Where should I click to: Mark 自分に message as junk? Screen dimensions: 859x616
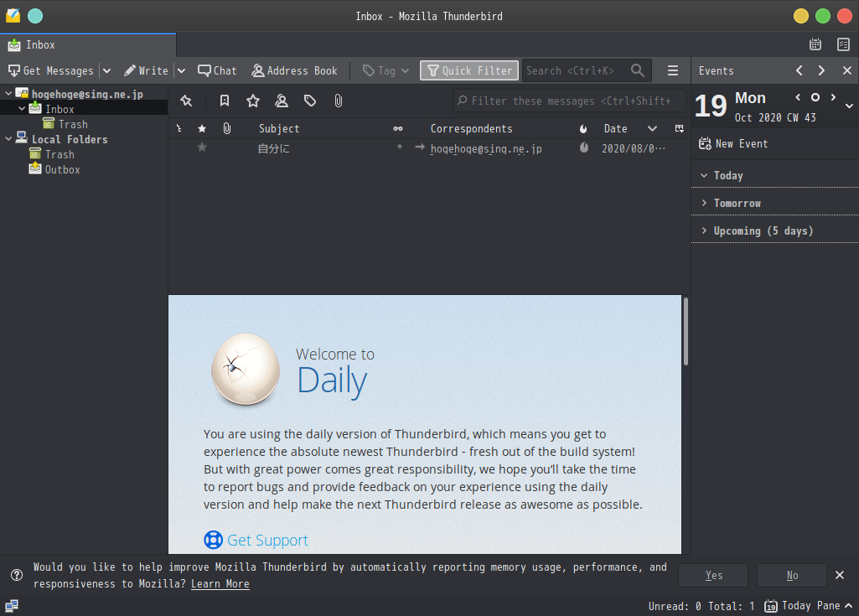[584, 148]
